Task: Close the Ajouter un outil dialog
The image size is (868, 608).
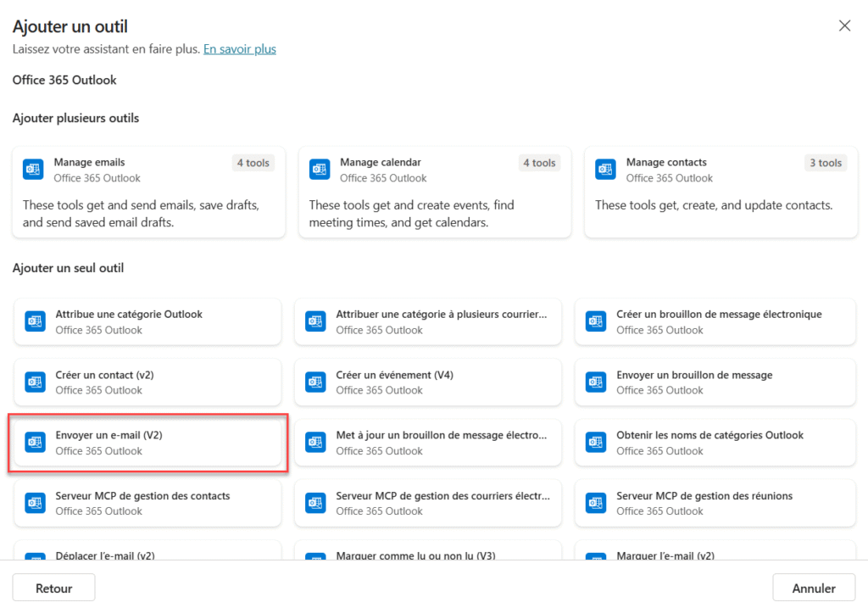Action: point(844,26)
